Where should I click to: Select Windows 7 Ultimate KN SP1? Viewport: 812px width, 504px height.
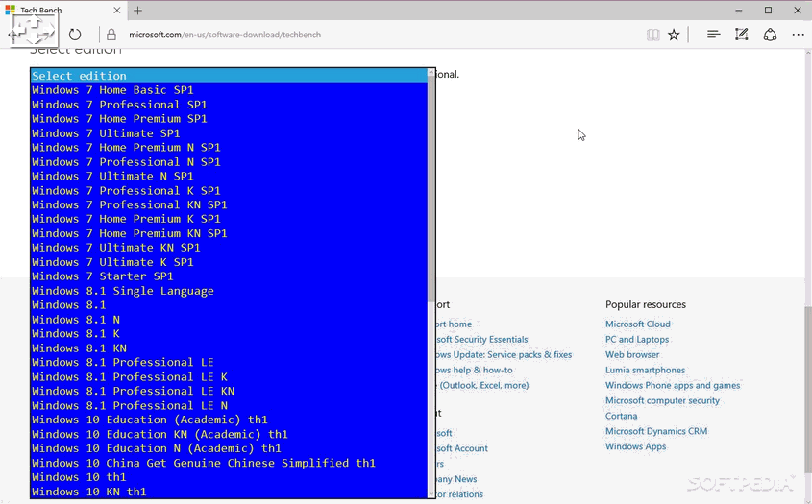(x=229, y=248)
